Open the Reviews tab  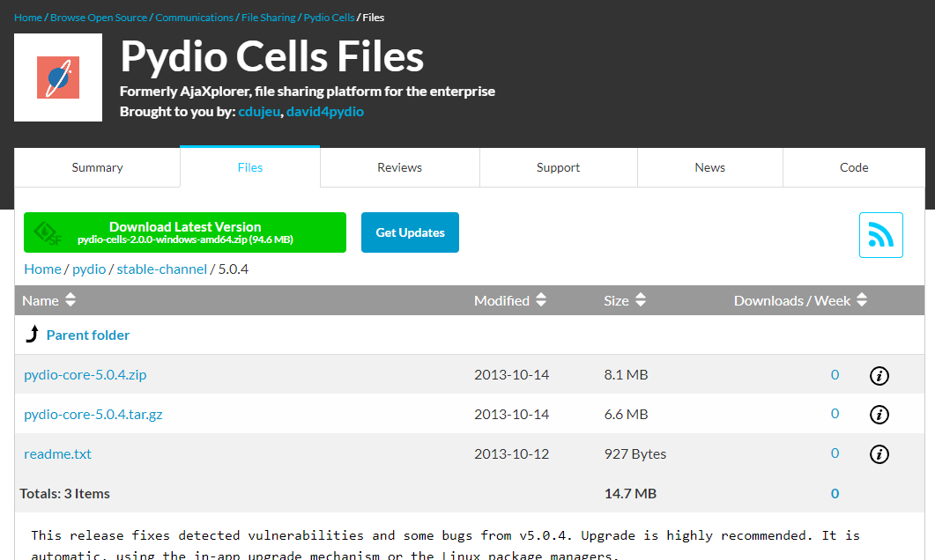click(x=399, y=167)
